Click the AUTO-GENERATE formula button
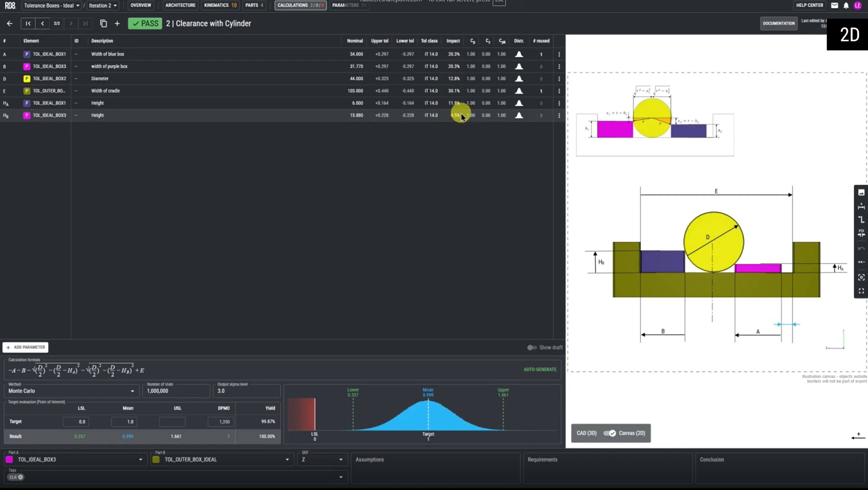Image resolution: width=868 pixels, height=490 pixels. click(x=540, y=369)
